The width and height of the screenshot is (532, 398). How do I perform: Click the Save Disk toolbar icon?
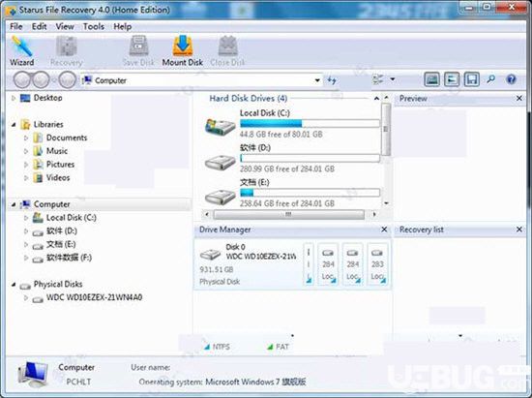tap(138, 50)
